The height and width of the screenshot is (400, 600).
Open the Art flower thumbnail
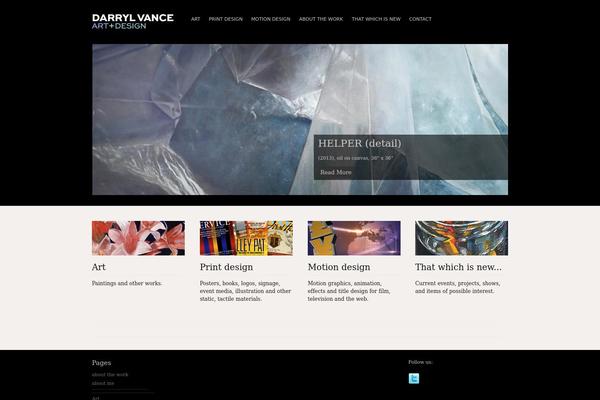pyautogui.click(x=138, y=238)
